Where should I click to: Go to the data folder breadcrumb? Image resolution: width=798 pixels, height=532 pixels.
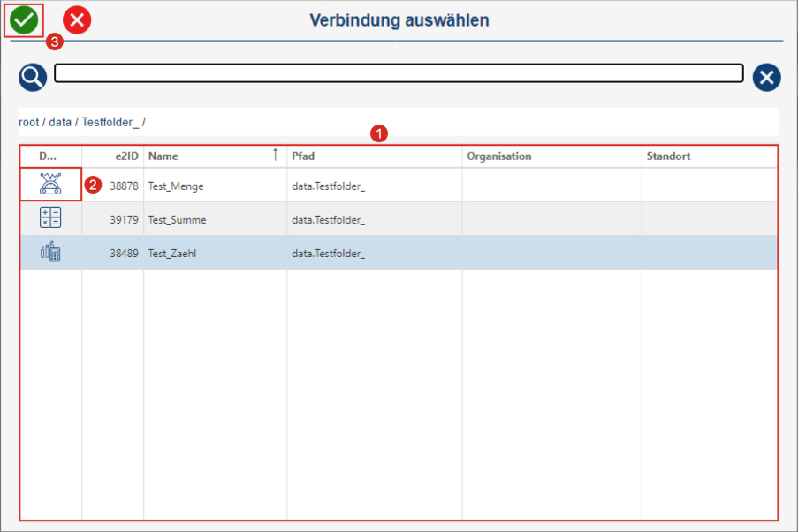click(x=60, y=122)
